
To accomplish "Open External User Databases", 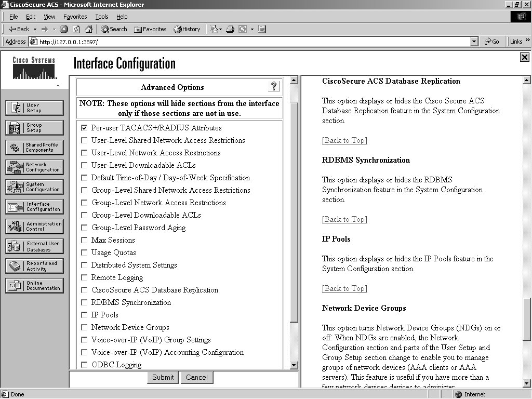I will [34, 246].
